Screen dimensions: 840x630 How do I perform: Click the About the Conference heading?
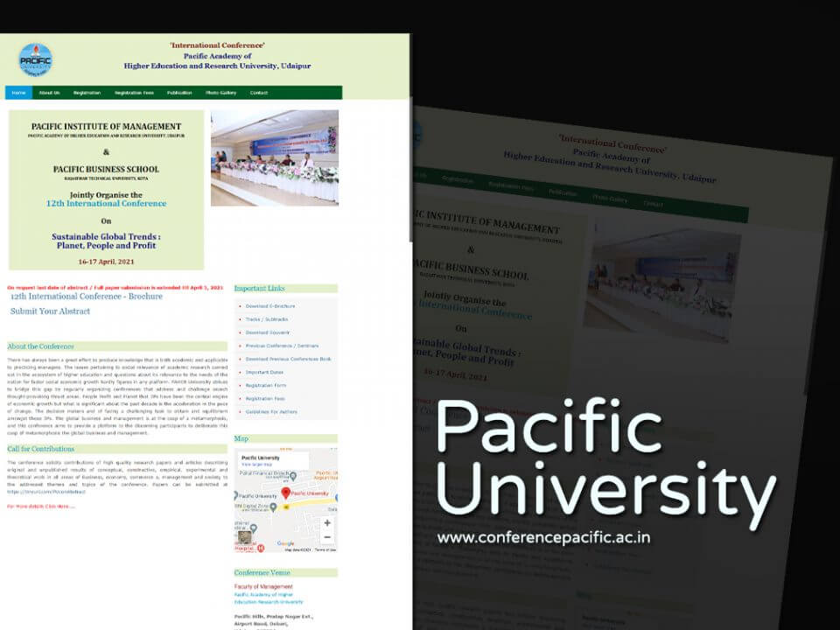pyautogui.click(x=41, y=346)
